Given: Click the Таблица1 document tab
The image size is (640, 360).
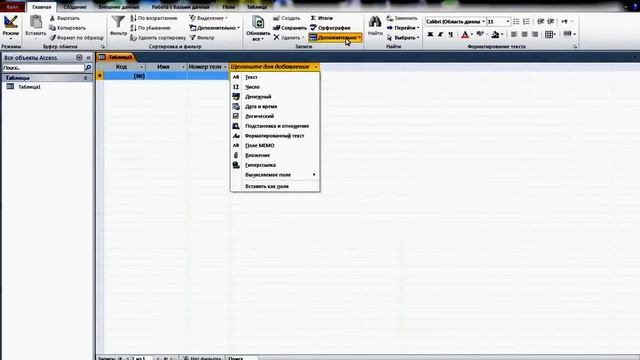Looking at the screenshot, I should (117, 57).
